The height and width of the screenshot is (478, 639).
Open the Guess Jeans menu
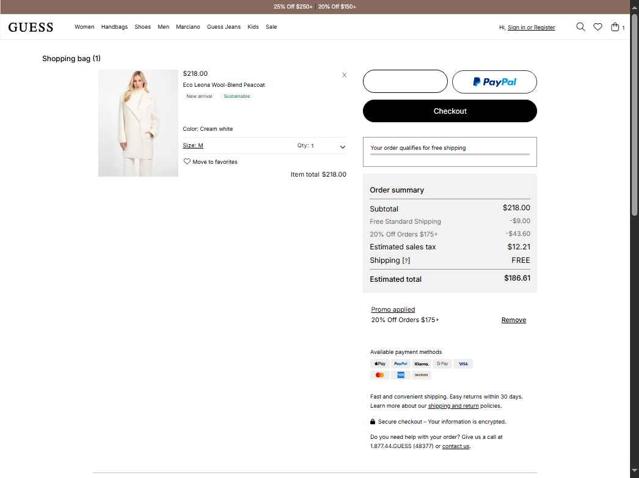click(x=224, y=27)
